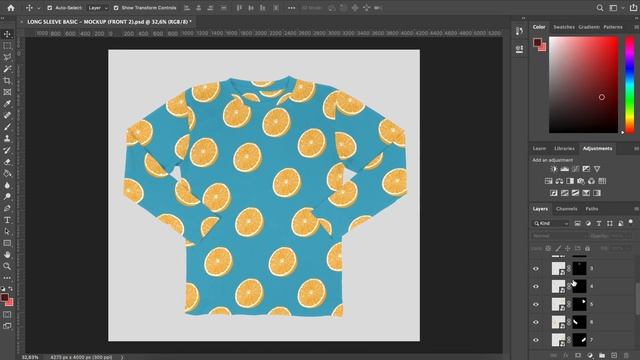Hide layer 6 with eye icon
Viewport: 640px width, 360px height.
pos(536,322)
